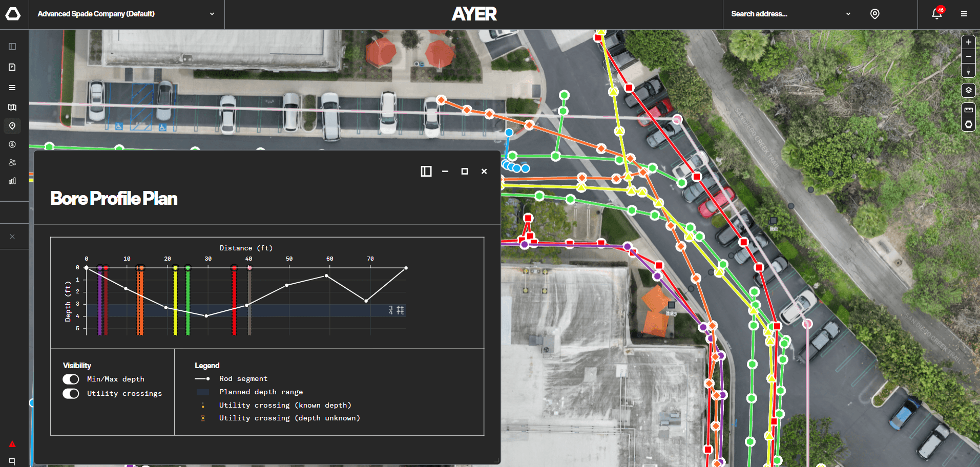Dock the Bore Profile Plan panel
The width and height of the screenshot is (980, 467).
[426, 172]
